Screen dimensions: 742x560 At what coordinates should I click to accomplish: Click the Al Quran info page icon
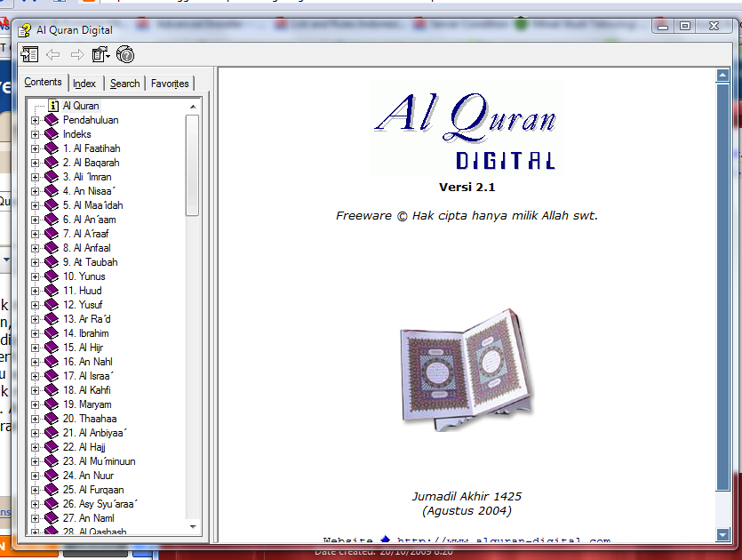54,106
